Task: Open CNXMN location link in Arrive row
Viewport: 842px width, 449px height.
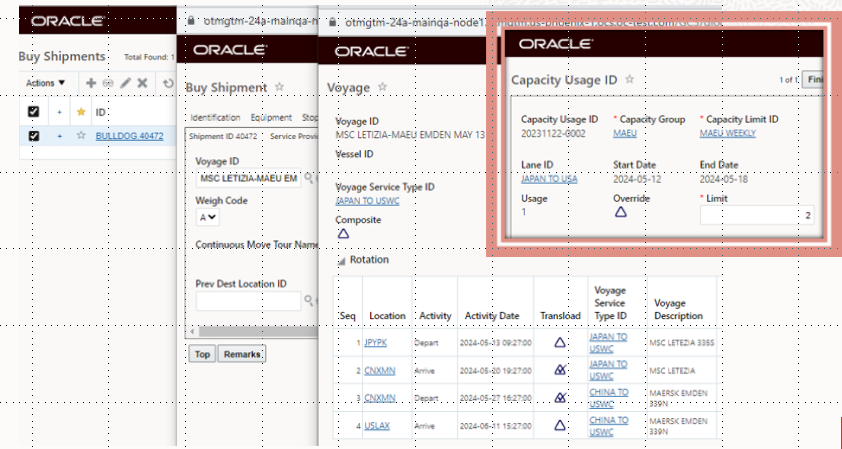Action: [380, 371]
